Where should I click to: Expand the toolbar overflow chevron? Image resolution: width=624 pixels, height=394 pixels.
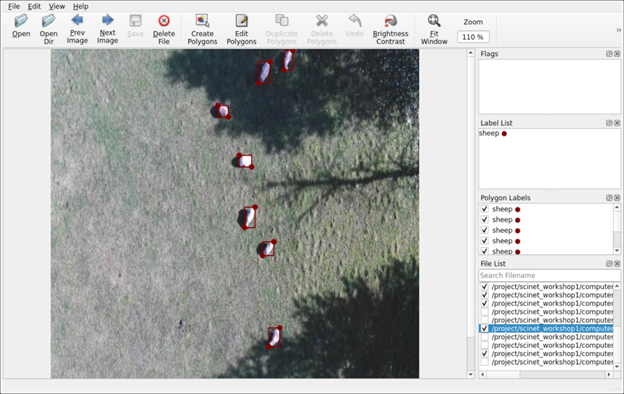[618, 30]
